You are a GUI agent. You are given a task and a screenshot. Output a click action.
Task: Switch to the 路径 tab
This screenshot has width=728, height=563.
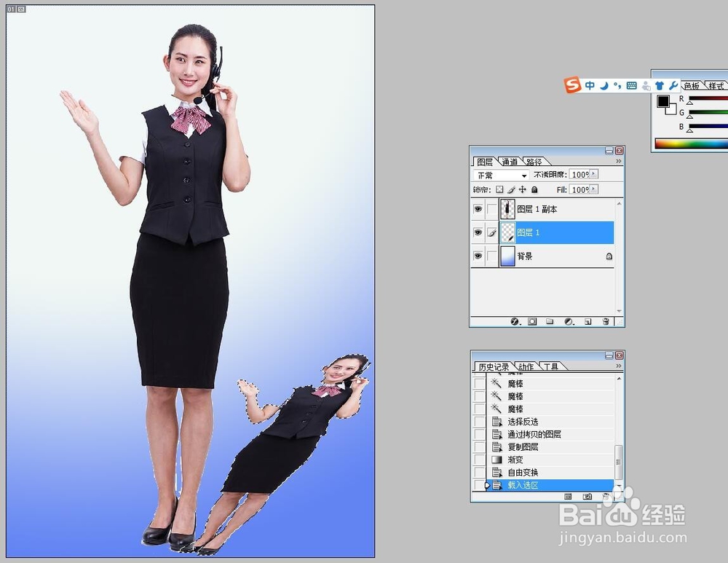click(x=535, y=162)
